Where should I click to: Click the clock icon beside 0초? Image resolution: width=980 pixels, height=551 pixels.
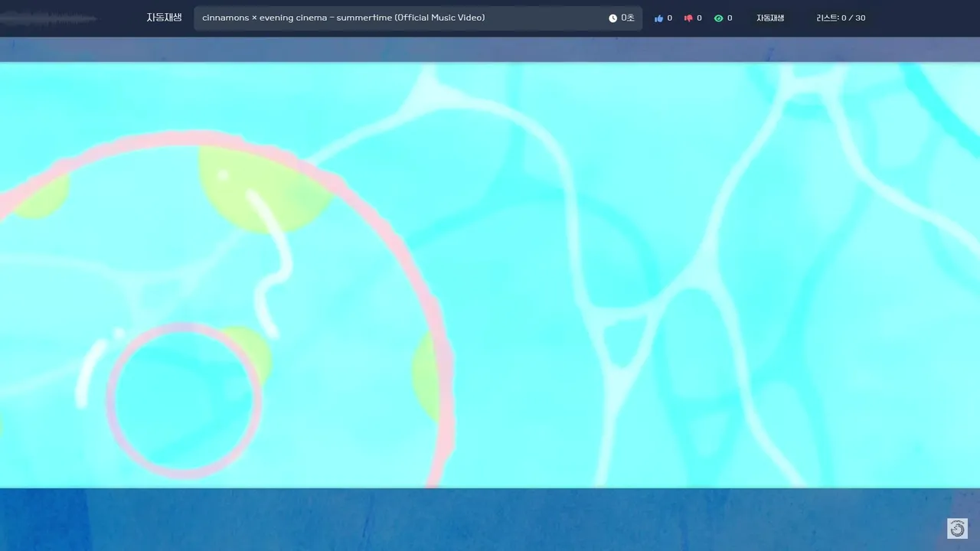612,18
